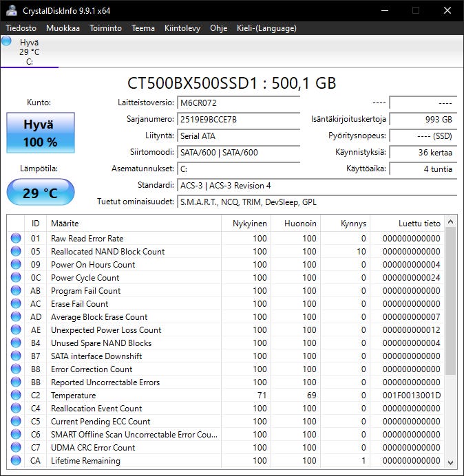Click status orb beside Temperature attribute
This screenshot has height=476, width=464.
point(16,395)
